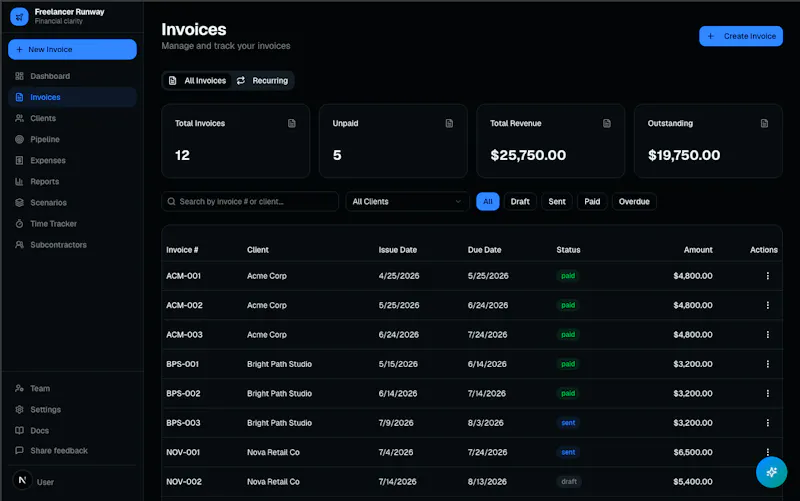
Task: Click the paid badge on ACM-001
Action: pos(568,276)
